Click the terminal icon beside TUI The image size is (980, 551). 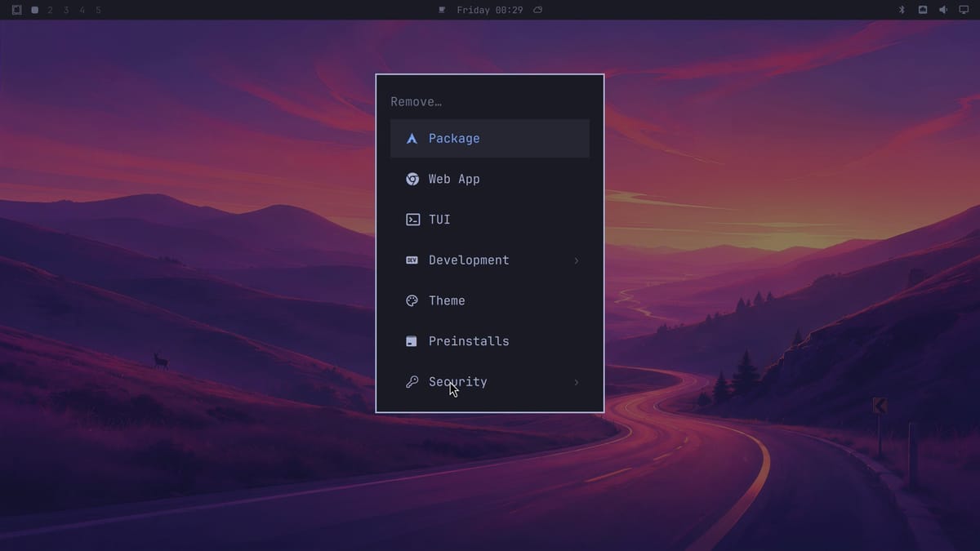click(x=412, y=220)
